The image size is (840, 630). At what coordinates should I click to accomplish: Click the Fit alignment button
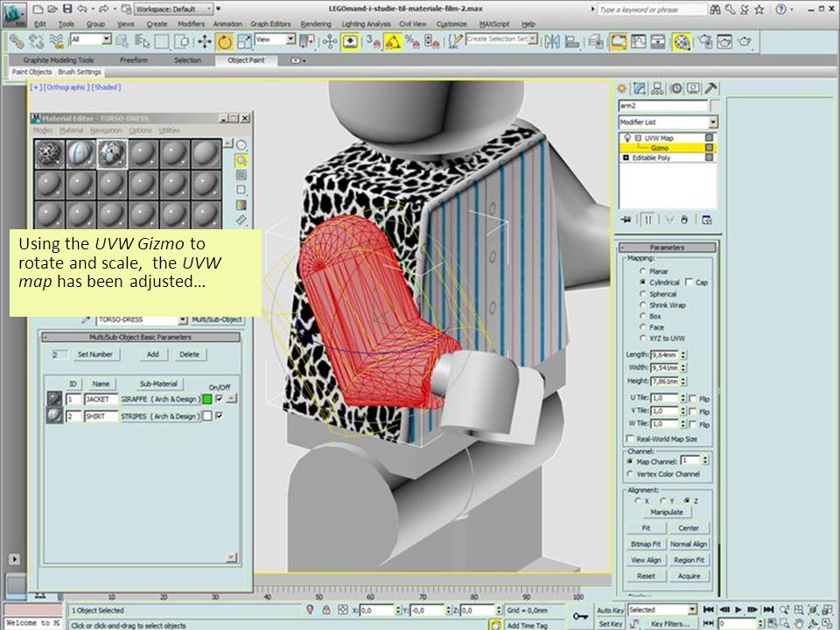pyautogui.click(x=646, y=528)
